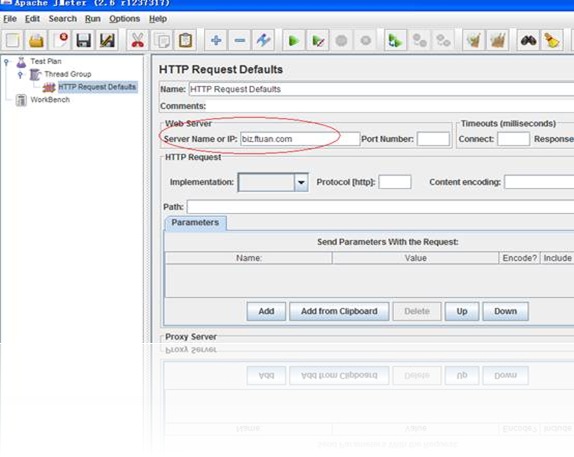Click the Encode? column header
This screenshot has width=574, height=457.
pos(519,258)
